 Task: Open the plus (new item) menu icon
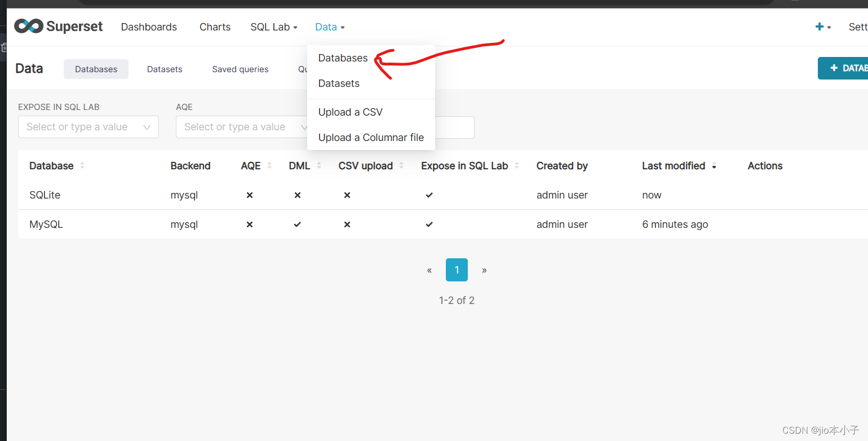[823, 27]
